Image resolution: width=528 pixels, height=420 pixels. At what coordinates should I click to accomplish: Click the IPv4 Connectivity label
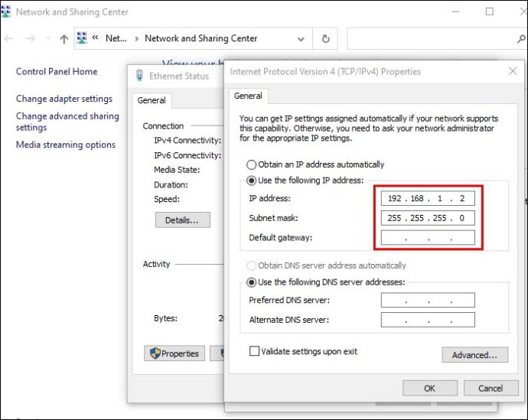tap(187, 140)
